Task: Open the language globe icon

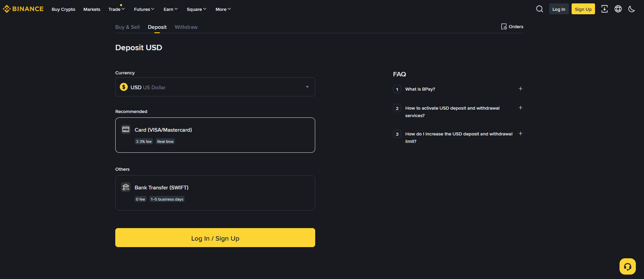Action: click(618, 9)
